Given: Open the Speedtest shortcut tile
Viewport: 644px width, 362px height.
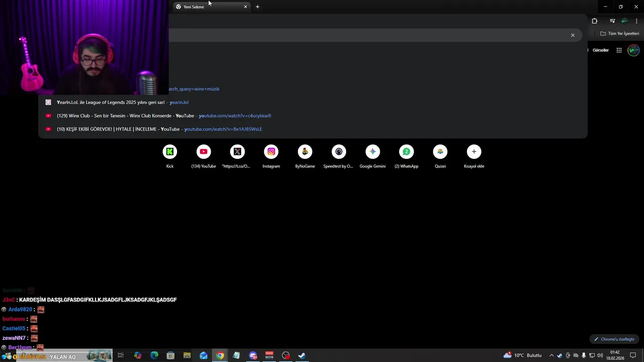Looking at the screenshot, I should pos(339,156).
